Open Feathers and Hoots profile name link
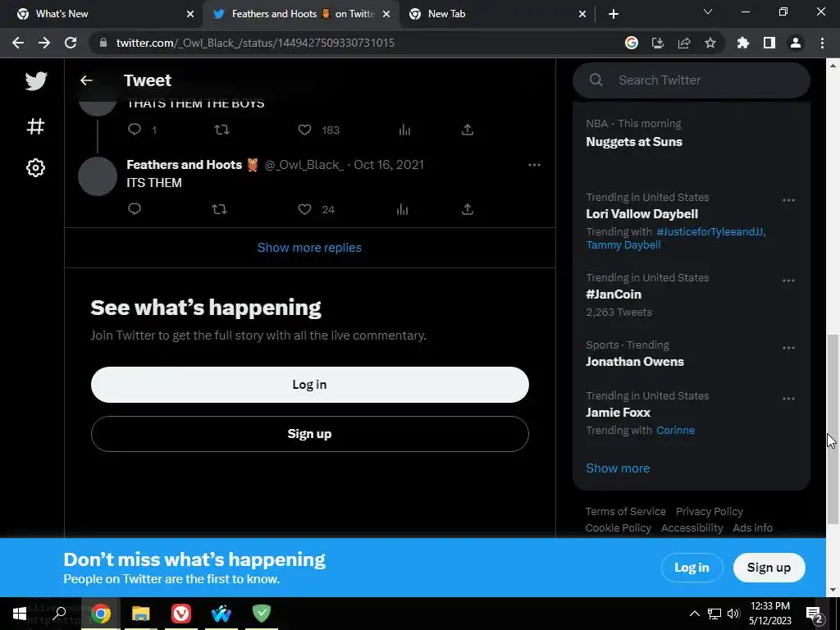840x630 pixels. pyautogui.click(x=185, y=164)
